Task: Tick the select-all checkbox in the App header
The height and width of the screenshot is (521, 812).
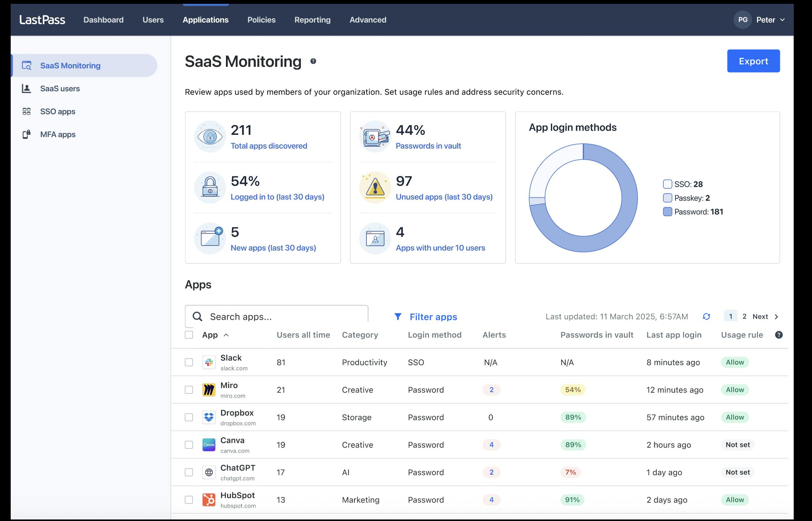Action: tap(189, 335)
